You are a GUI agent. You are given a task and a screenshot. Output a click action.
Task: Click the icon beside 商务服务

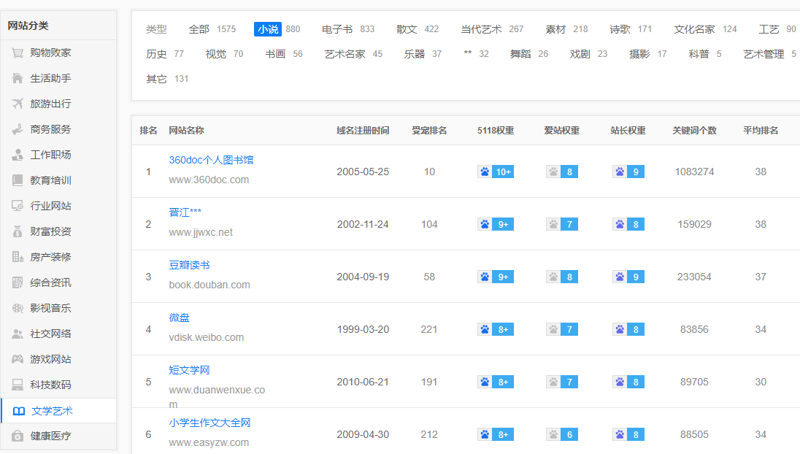17,129
